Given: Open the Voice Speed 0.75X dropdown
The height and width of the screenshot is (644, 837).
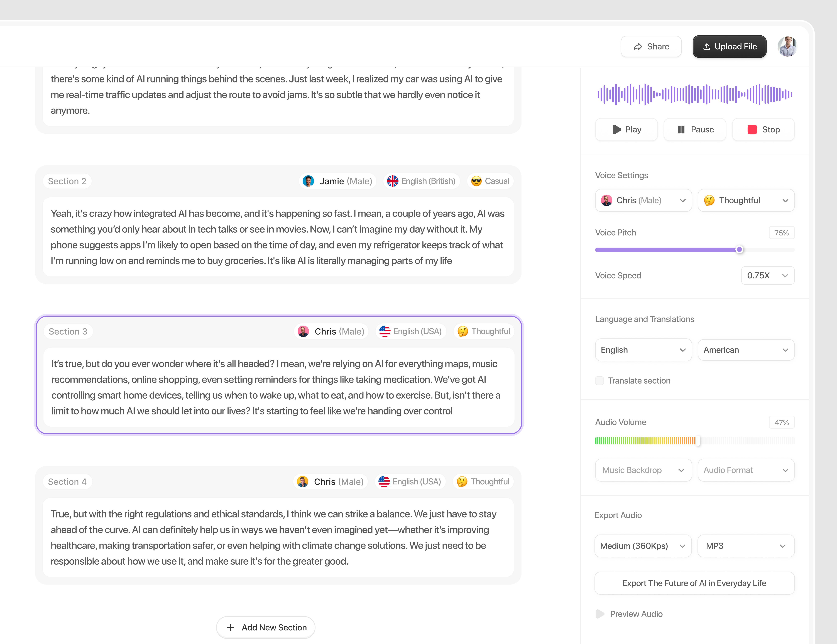Looking at the screenshot, I should pos(768,276).
